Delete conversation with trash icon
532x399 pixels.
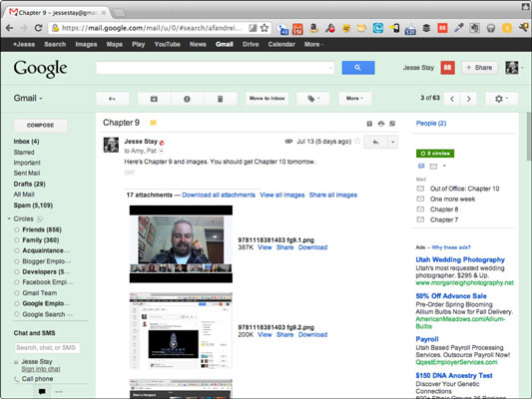[221, 99]
